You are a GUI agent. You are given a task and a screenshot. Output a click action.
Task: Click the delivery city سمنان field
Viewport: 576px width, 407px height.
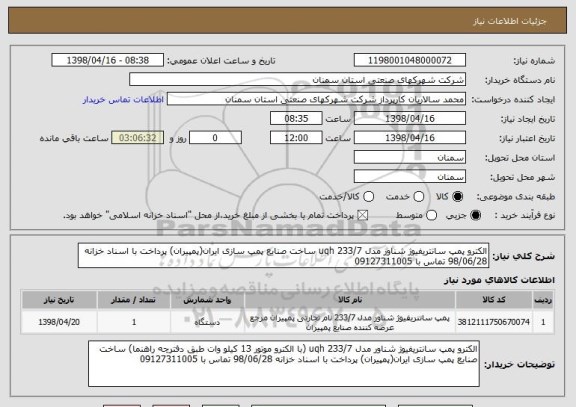coord(410,177)
